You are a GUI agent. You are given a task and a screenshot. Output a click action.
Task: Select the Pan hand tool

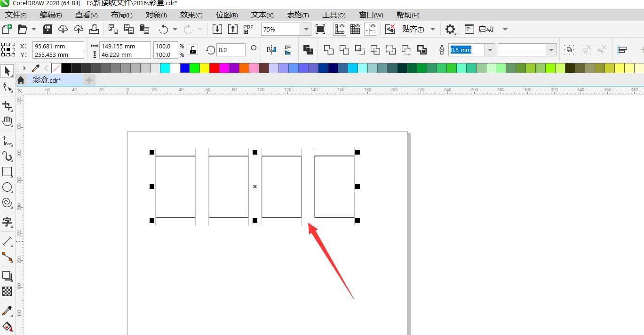click(7, 122)
